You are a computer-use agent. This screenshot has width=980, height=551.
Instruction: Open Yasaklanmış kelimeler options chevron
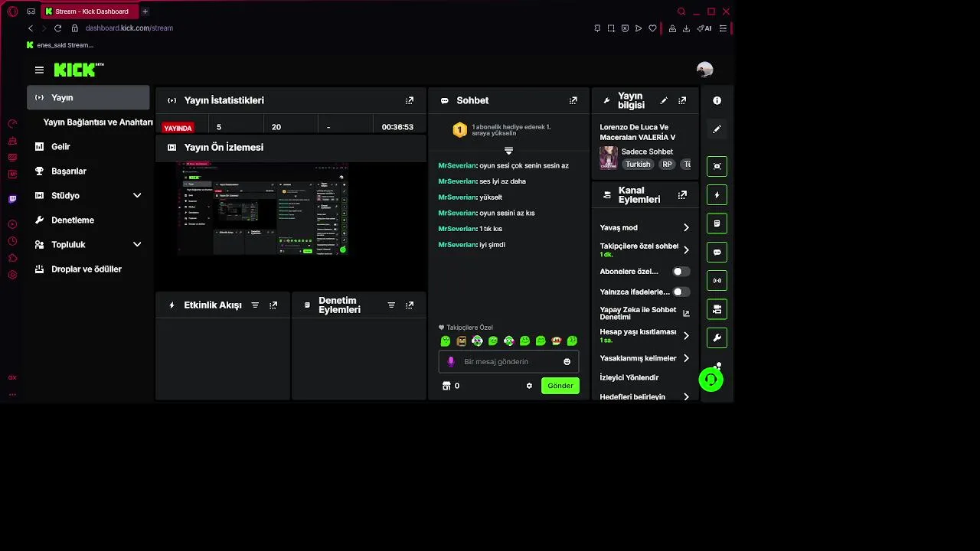686,358
